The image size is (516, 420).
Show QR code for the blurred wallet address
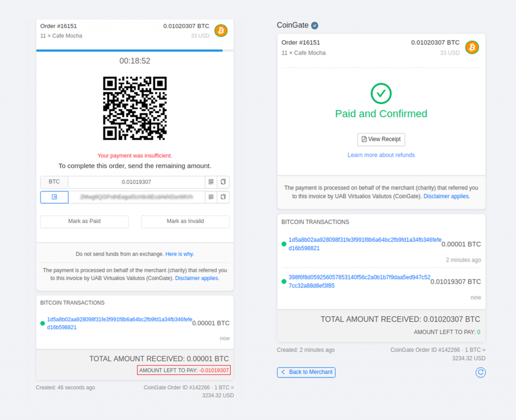tap(211, 197)
